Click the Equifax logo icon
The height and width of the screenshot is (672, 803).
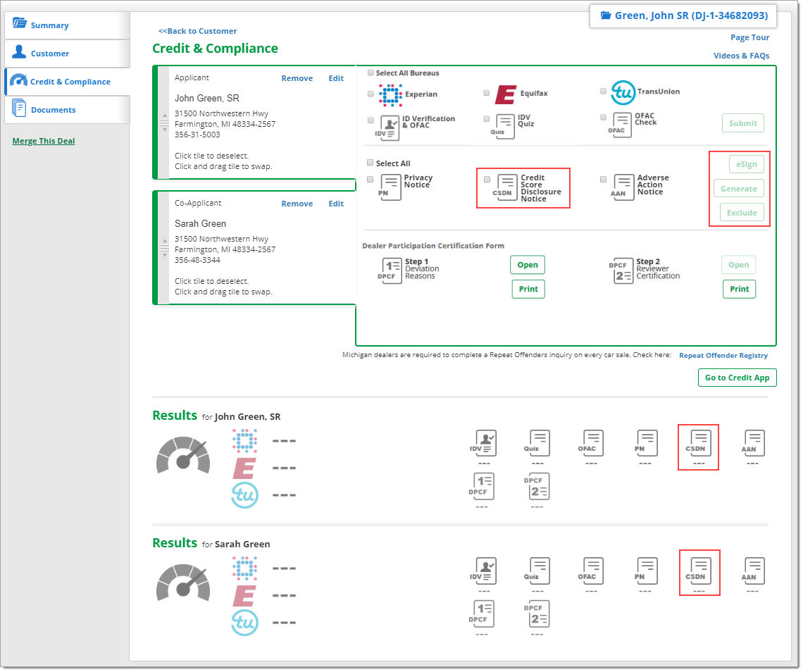tap(506, 95)
